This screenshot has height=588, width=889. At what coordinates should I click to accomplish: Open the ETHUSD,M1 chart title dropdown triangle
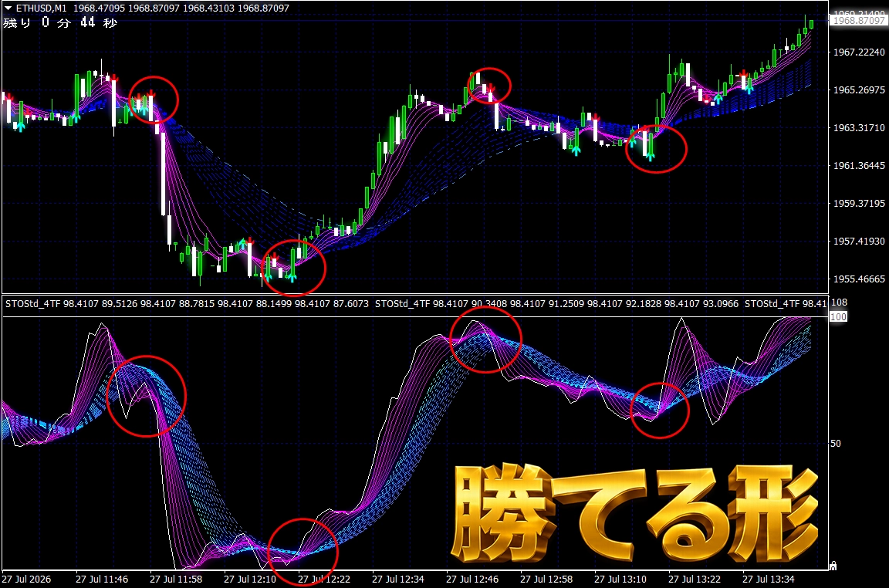pos(8,8)
